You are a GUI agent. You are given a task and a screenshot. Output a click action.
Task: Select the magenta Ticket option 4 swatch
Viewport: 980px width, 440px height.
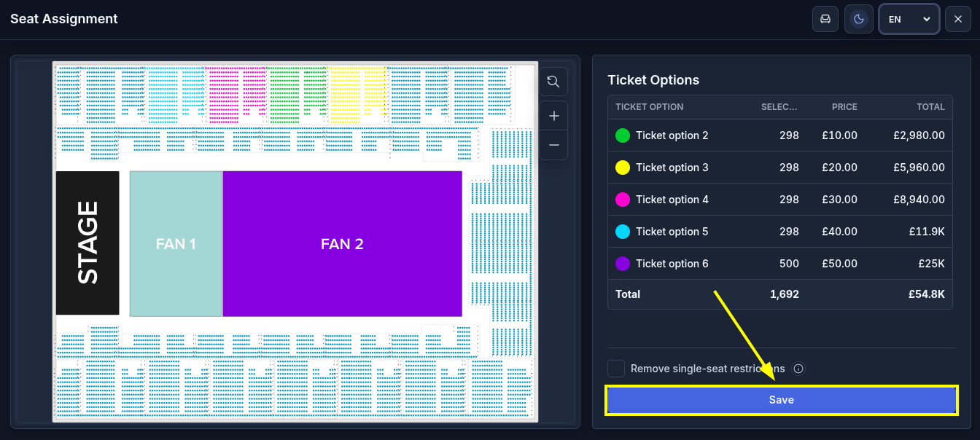623,200
